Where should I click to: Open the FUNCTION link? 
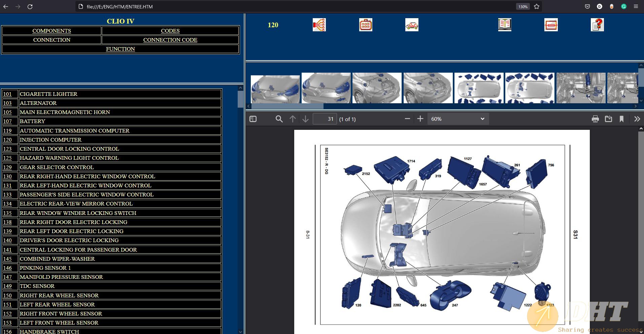click(120, 49)
